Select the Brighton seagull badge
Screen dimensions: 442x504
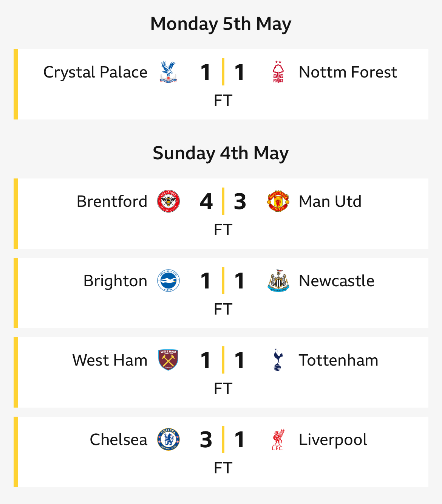pyautogui.click(x=168, y=281)
